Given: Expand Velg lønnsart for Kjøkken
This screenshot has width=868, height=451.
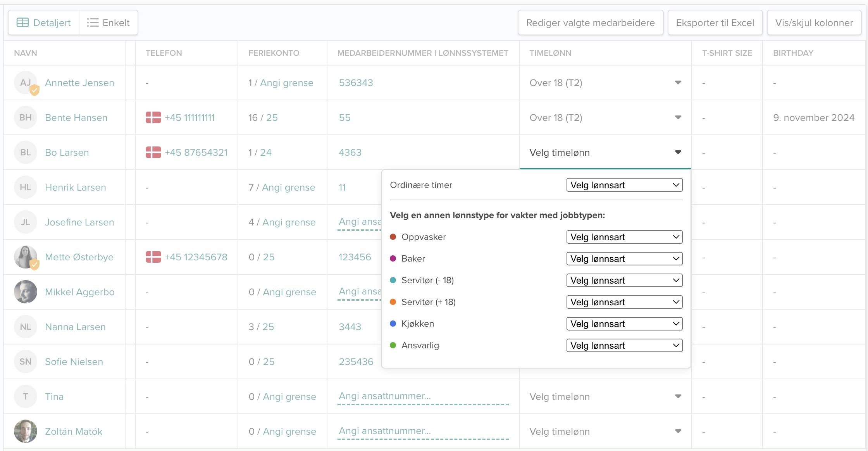Looking at the screenshot, I should coord(623,324).
